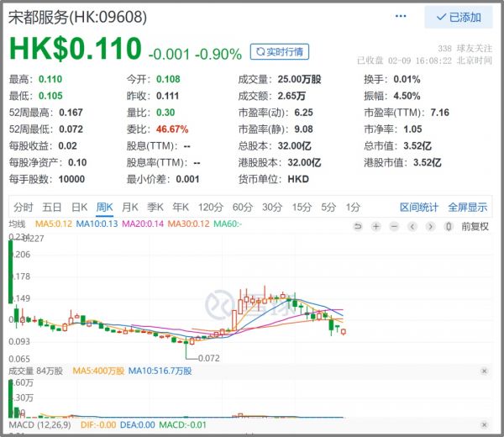Image resolution: width=504 pixels, height=437 pixels.
Task: Click the volume MA5:400万股 label
Action: pyautogui.click(x=98, y=371)
